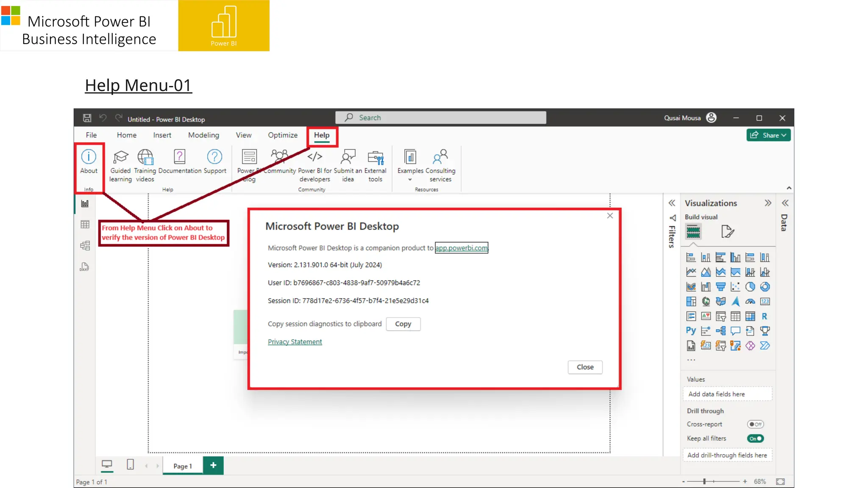868x488 pixels.
Task: Show more visuals via the ellipsis
Action: click(691, 360)
